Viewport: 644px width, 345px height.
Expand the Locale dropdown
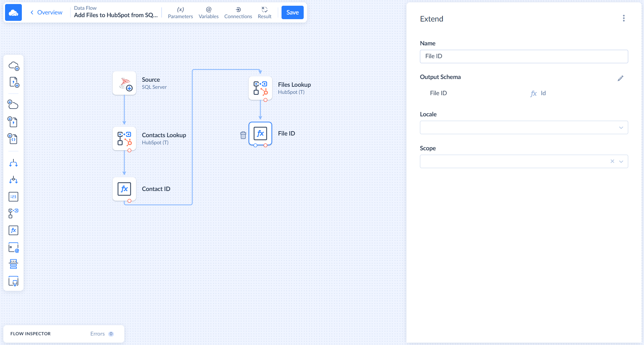tap(621, 128)
